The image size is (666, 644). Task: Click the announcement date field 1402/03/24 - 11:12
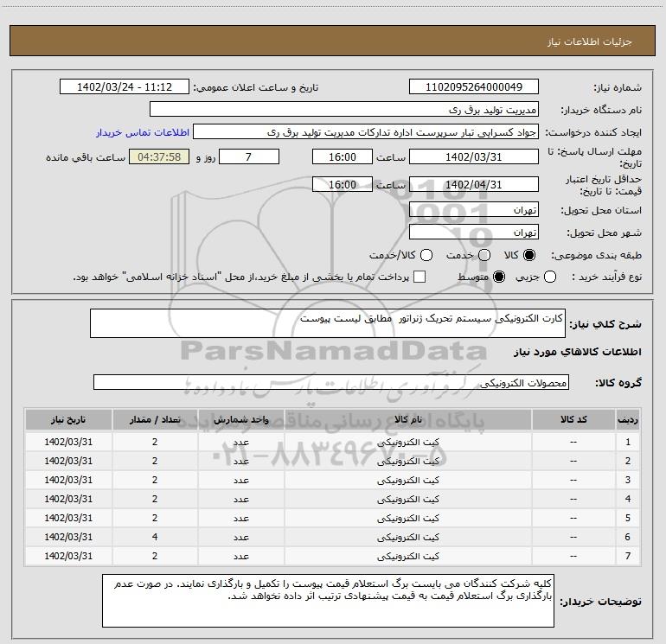[125, 86]
